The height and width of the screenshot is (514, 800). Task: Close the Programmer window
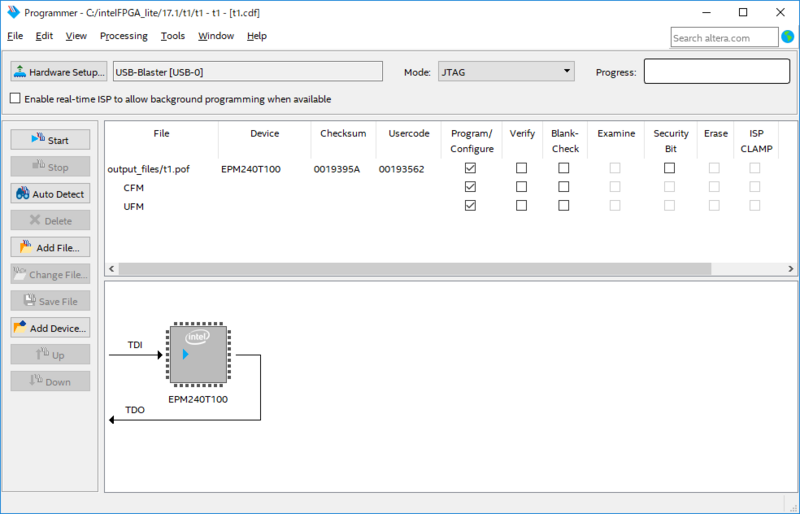point(780,12)
